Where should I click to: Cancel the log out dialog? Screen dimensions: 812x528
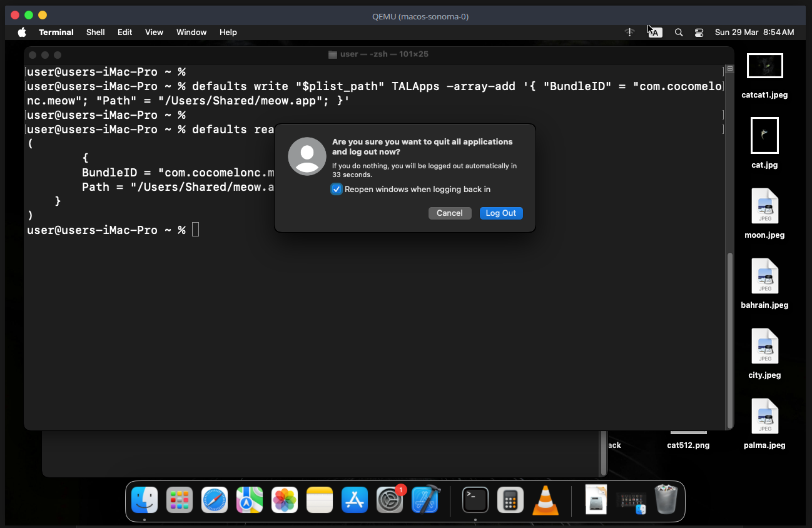(x=449, y=213)
